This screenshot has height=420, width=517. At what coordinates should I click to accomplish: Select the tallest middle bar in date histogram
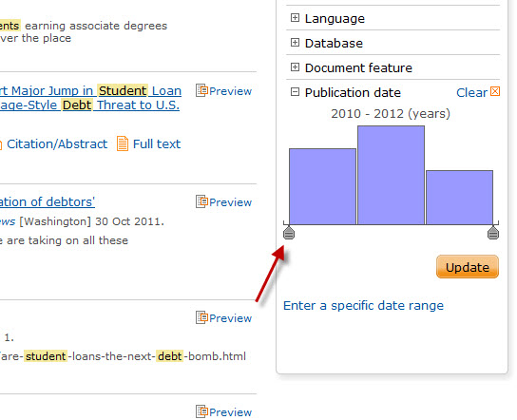pyautogui.click(x=391, y=175)
